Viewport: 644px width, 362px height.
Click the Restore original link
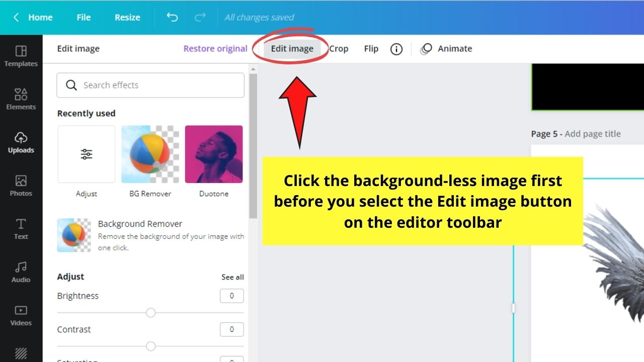pos(215,48)
